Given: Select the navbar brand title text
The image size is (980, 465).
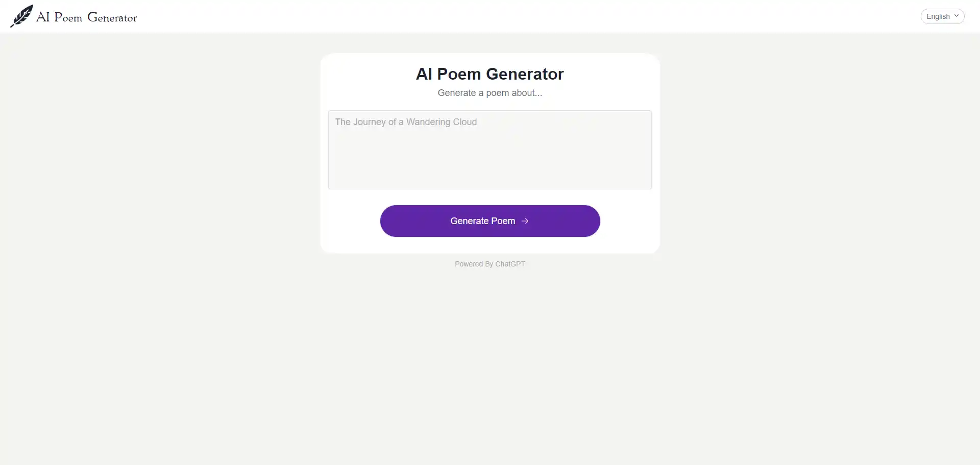Looking at the screenshot, I should pyautogui.click(x=87, y=17).
